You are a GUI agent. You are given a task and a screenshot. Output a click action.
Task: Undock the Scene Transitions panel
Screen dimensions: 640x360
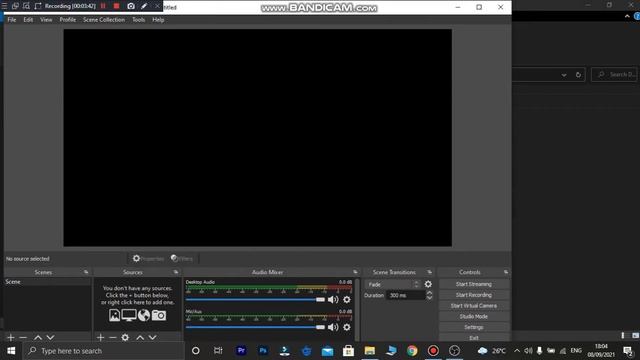click(429, 272)
